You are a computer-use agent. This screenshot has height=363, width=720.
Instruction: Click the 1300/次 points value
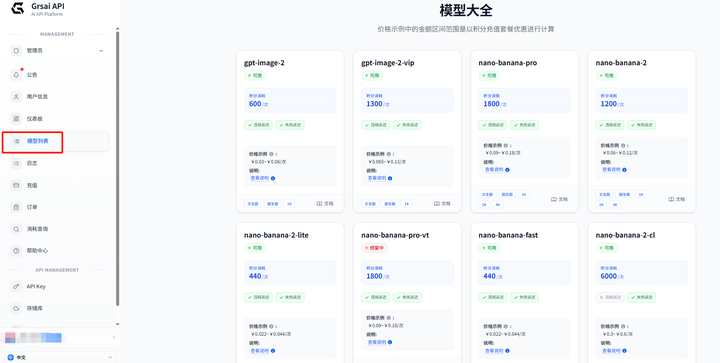click(x=377, y=104)
